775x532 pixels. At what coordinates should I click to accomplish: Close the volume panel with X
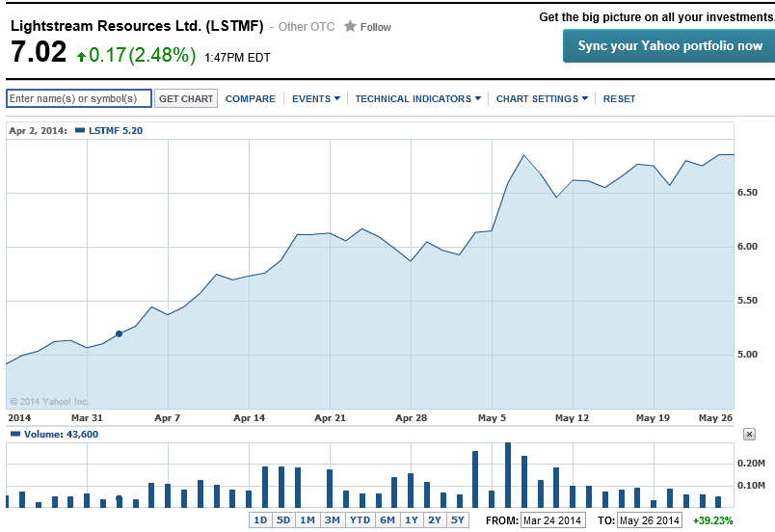[x=749, y=435]
